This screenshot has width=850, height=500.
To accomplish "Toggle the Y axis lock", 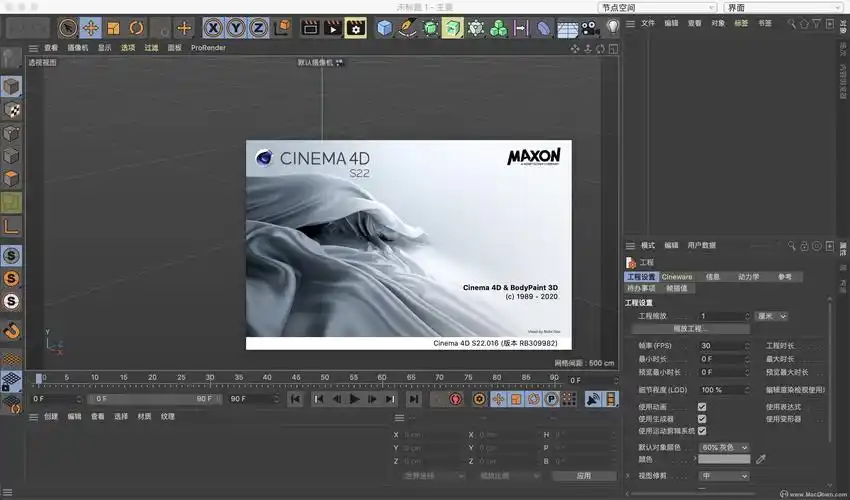I will point(236,28).
